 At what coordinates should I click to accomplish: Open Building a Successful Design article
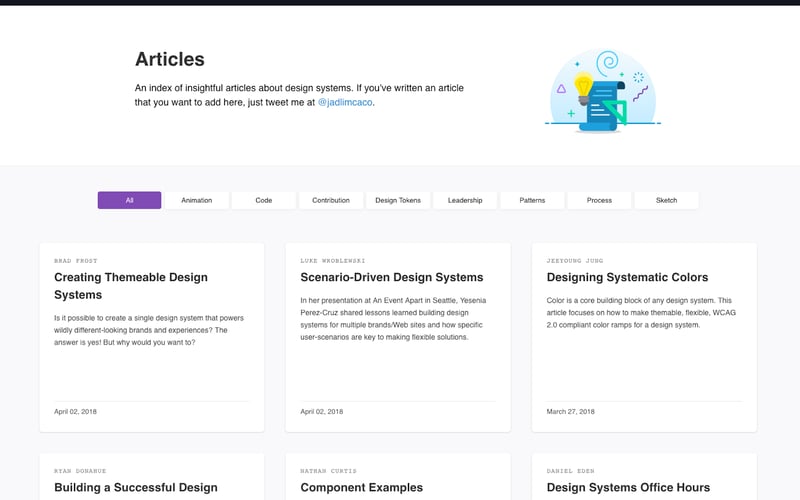(136, 487)
